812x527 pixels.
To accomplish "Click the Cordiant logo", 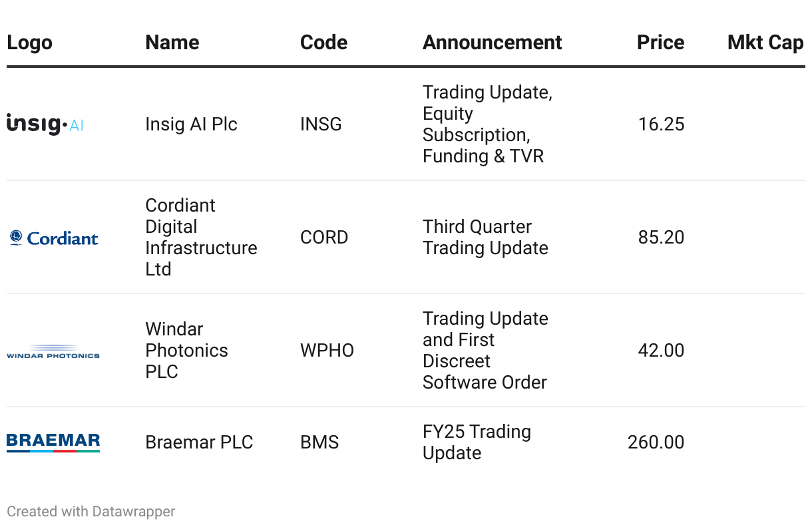I will click(x=54, y=238).
